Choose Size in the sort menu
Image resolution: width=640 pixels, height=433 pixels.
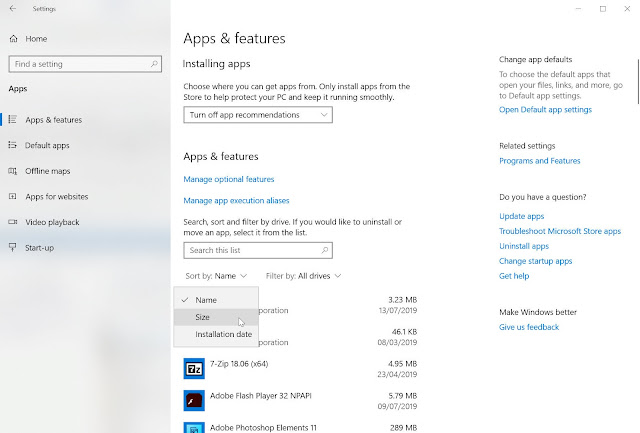(203, 317)
